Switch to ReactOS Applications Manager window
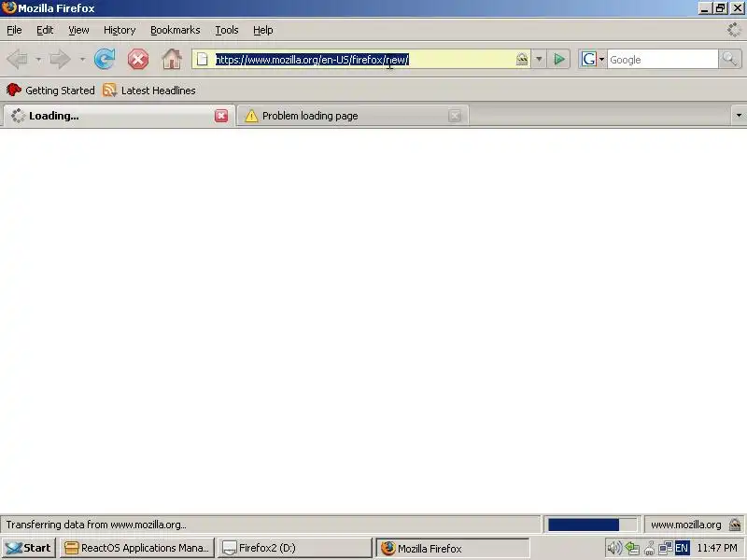Screen dimensions: 747x560 [x=137, y=548]
